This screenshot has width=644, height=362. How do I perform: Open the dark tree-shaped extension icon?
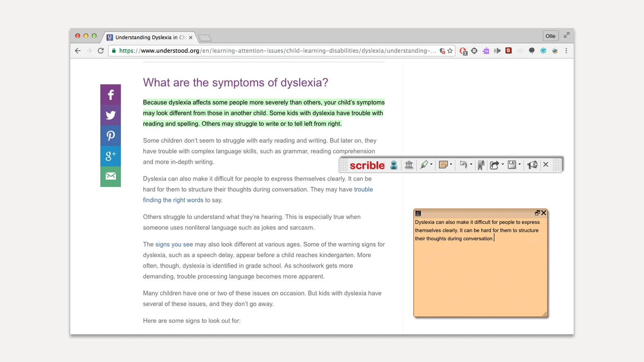(531, 51)
